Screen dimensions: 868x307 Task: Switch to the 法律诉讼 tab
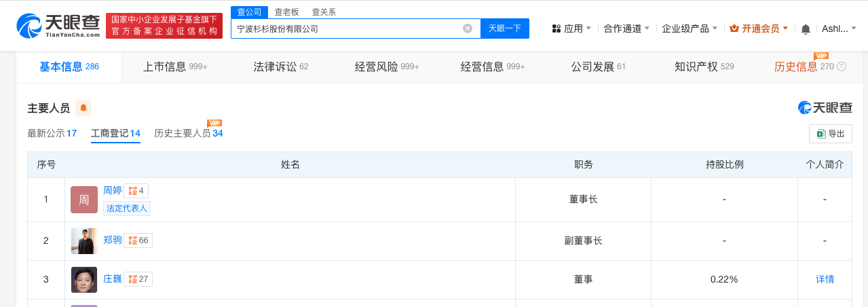click(280, 67)
